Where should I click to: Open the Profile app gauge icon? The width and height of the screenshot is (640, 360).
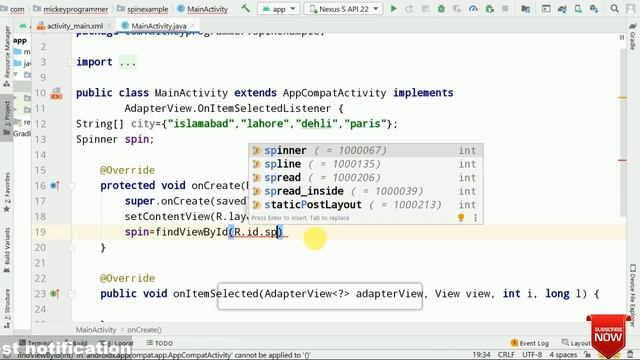coord(473,9)
